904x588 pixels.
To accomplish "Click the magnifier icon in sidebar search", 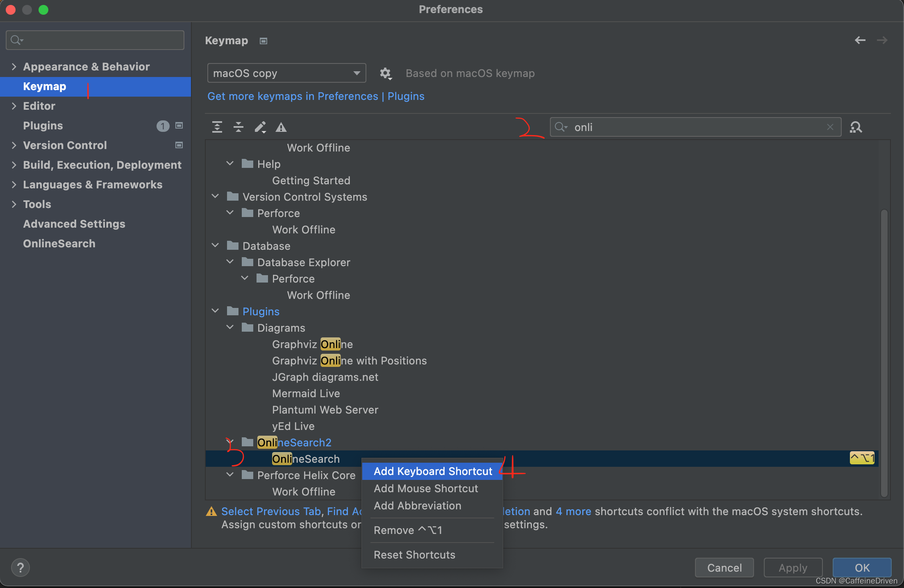I will 17,40.
